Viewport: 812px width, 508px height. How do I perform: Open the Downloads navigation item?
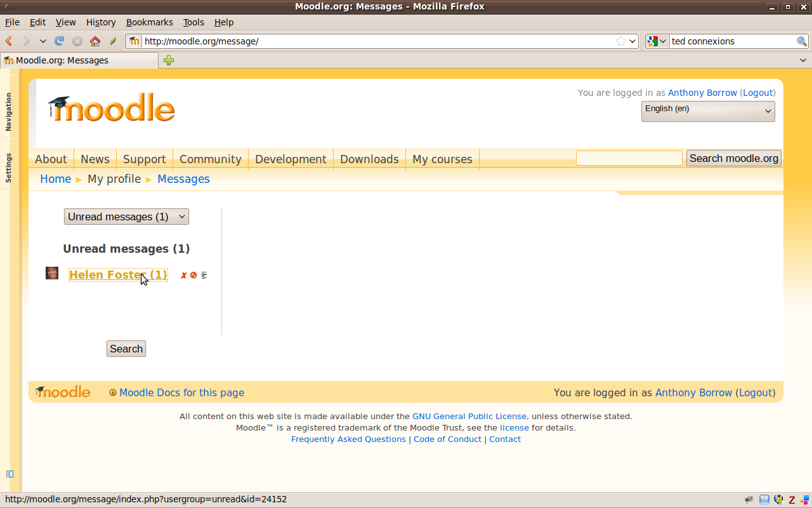click(369, 159)
